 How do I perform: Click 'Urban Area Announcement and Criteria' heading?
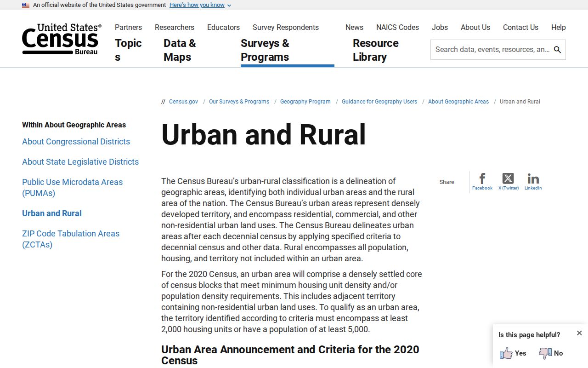coord(290,355)
